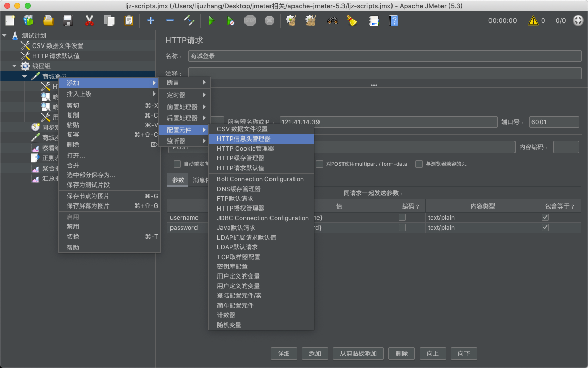The width and height of the screenshot is (588, 368).
Task: Click the remote engines icon at the toolbar's right end
Action: click(578, 20)
